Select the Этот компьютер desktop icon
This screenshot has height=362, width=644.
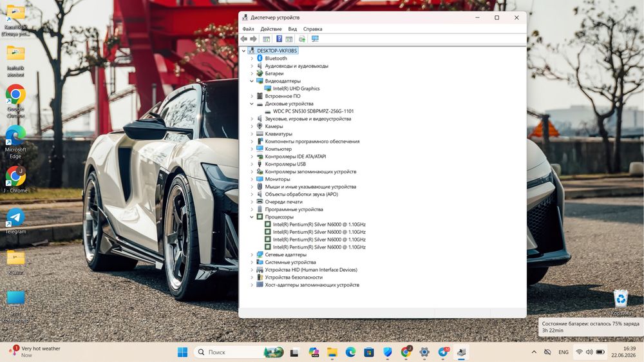coord(15,307)
